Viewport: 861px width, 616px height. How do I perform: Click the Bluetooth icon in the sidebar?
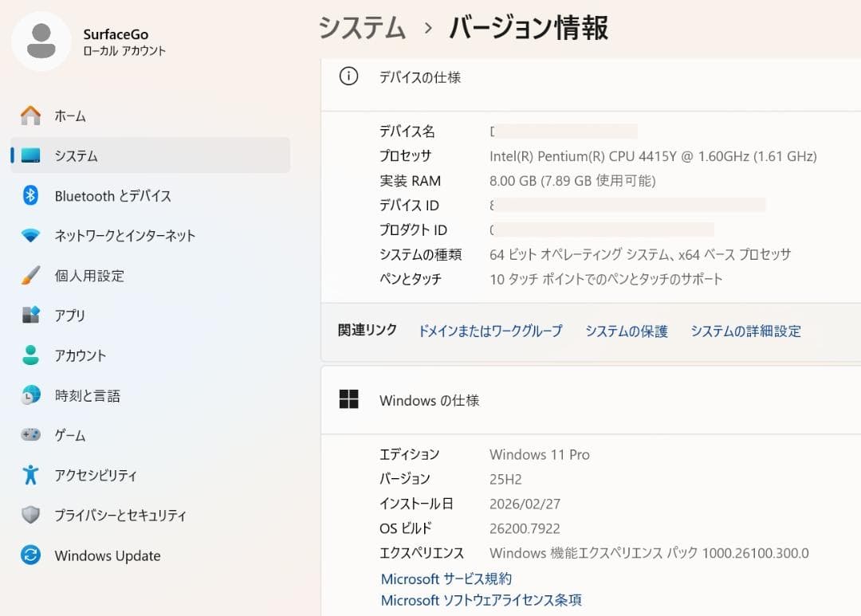point(31,195)
